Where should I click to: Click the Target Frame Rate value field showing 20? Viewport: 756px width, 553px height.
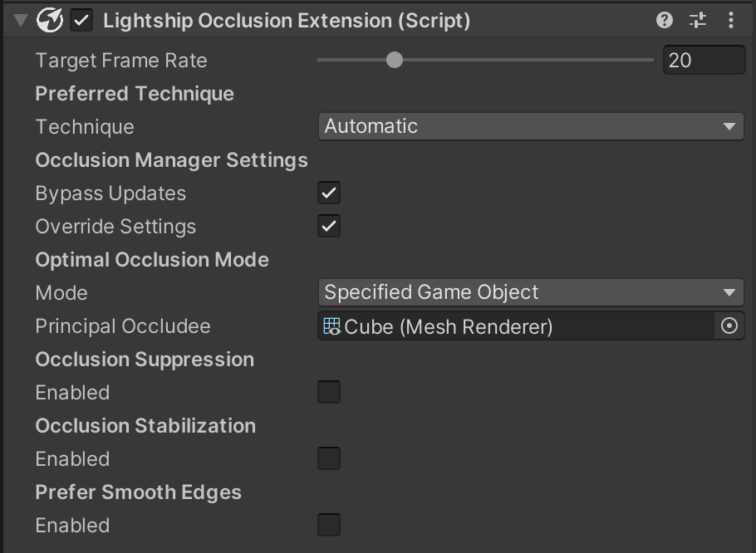pos(704,60)
